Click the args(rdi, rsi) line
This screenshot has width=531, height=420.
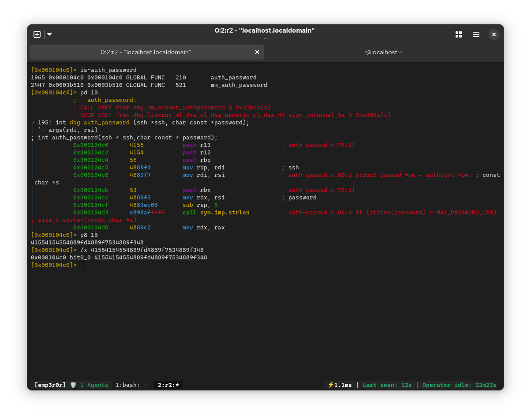(x=68, y=130)
